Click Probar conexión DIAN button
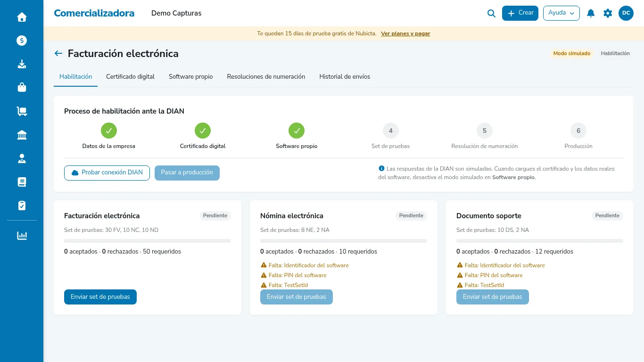 pyautogui.click(x=107, y=173)
